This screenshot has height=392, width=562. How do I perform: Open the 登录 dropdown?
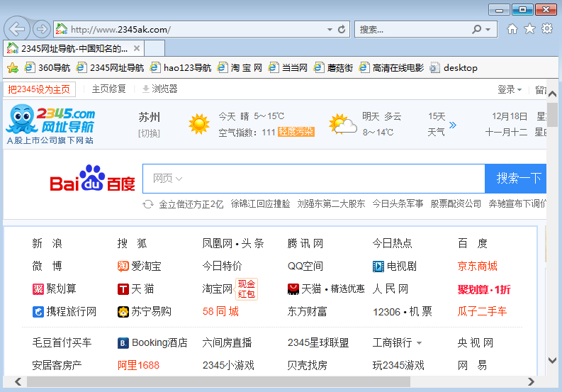point(510,89)
